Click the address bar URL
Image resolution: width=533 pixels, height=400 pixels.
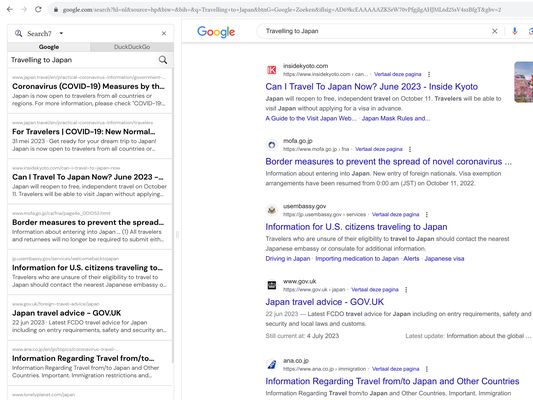click(281, 10)
